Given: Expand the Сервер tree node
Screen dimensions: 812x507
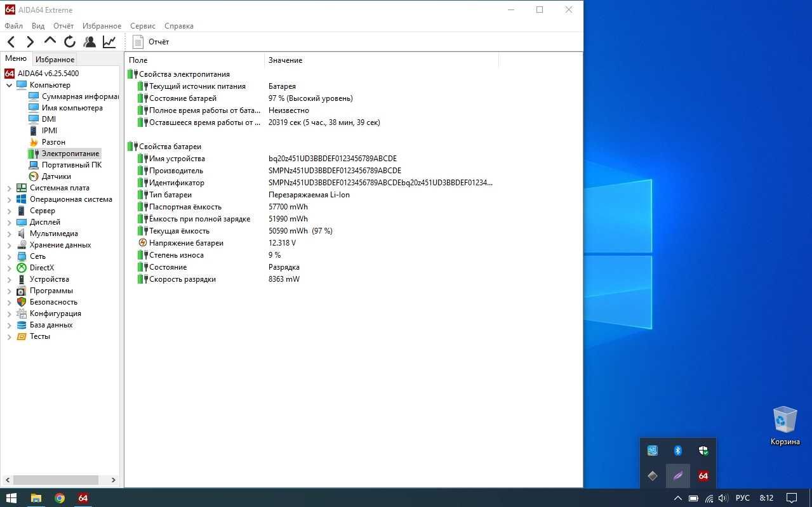Looking at the screenshot, I should tap(9, 211).
